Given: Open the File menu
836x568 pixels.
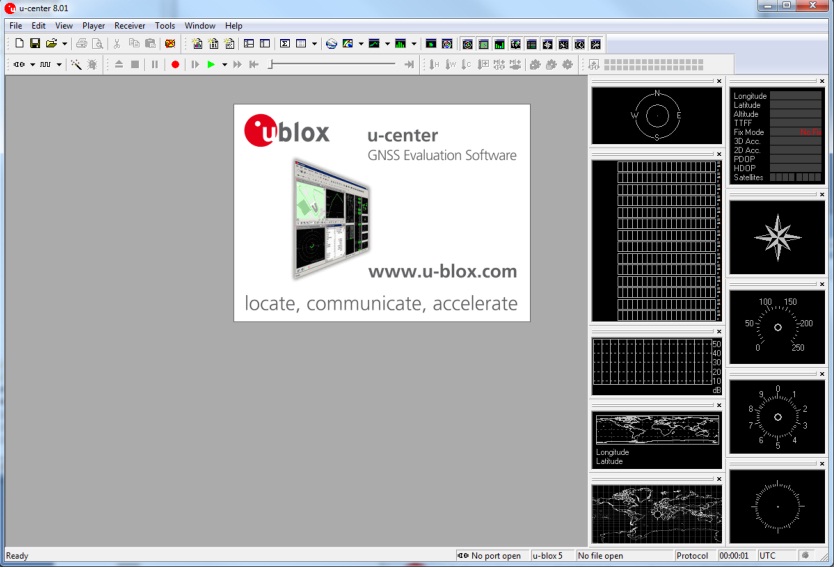Looking at the screenshot, I should coord(15,26).
